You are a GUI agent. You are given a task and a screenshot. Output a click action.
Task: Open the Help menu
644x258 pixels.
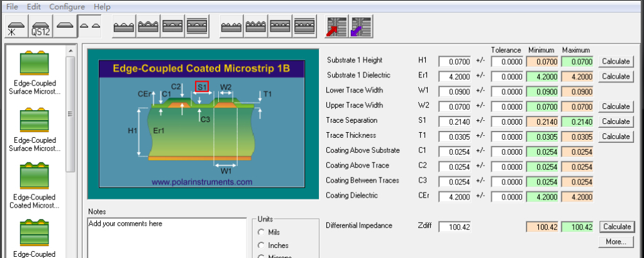click(x=102, y=6)
